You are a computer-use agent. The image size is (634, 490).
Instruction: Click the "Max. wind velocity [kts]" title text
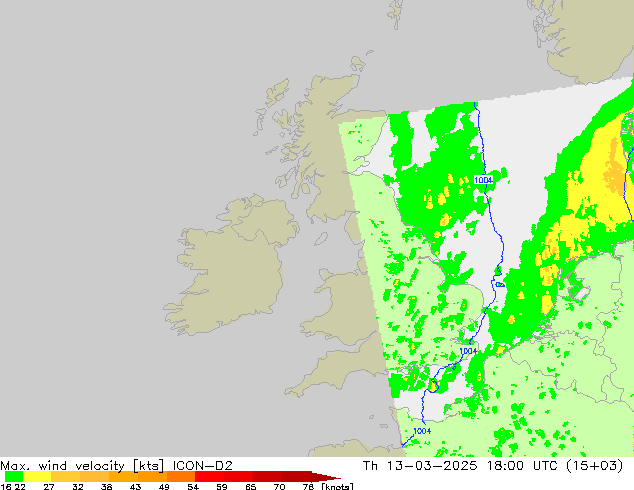tap(82, 466)
